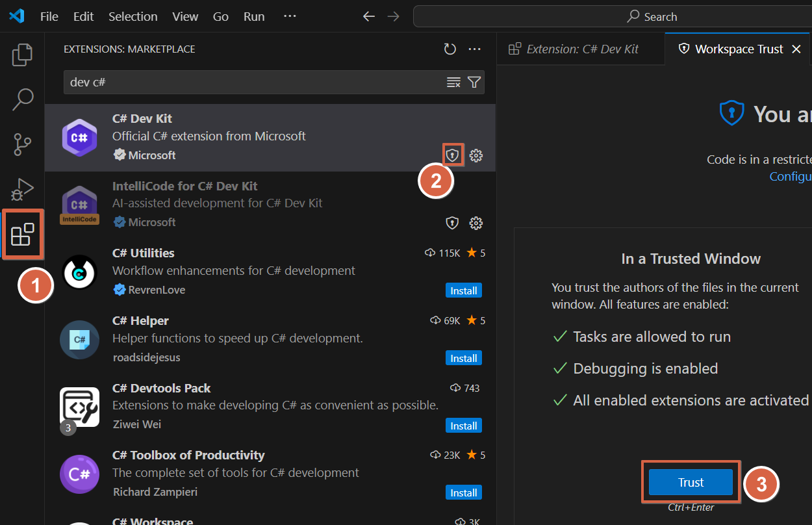Click 'Debugging is enabled' text
Image resolution: width=812 pixels, height=525 pixels.
point(645,368)
